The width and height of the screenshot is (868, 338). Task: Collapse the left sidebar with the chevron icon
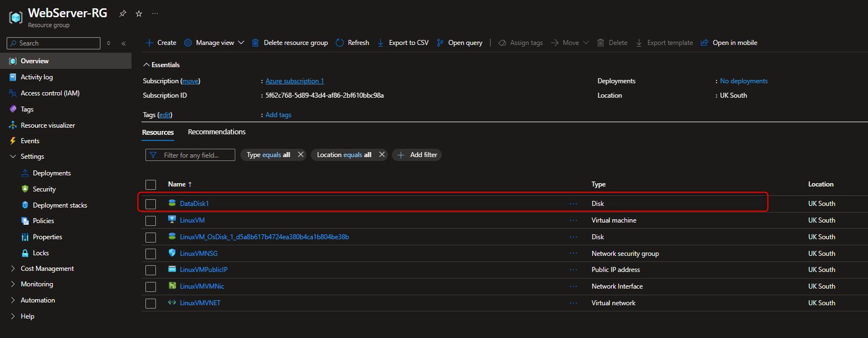(124, 43)
